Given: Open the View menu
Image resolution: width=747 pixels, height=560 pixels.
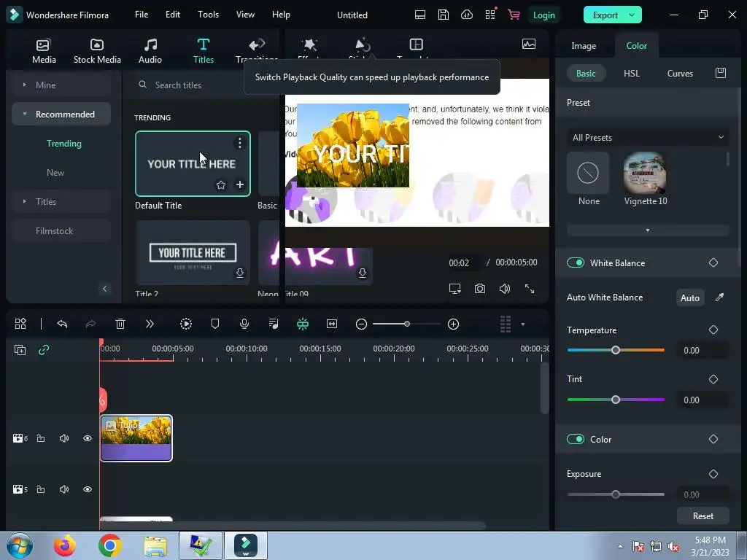Looking at the screenshot, I should [x=245, y=15].
